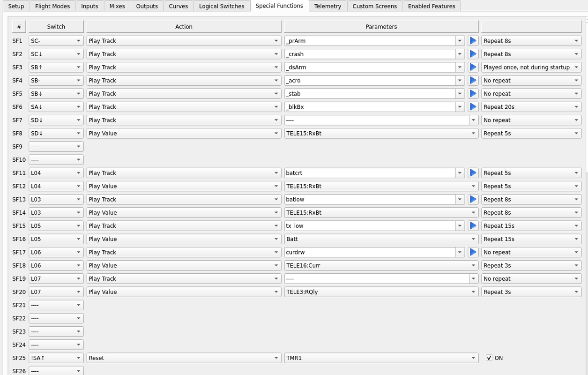Open the empty SF9 switch dropdown
The width and height of the screenshot is (588, 375).
click(x=56, y=146)
